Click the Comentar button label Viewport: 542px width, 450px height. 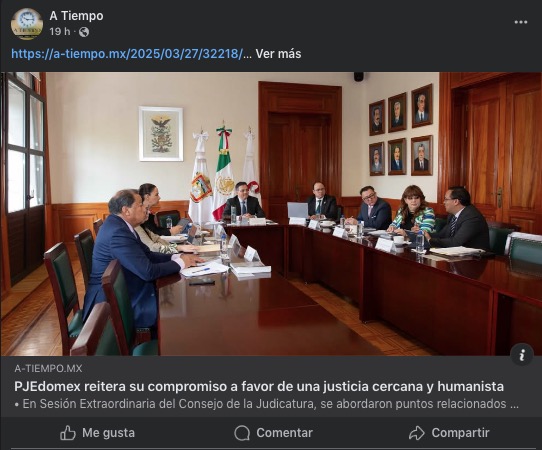[x=284, y=433]
